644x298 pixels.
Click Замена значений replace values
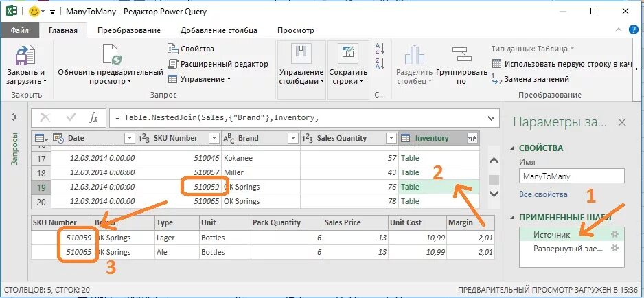[x=531, y=79]
